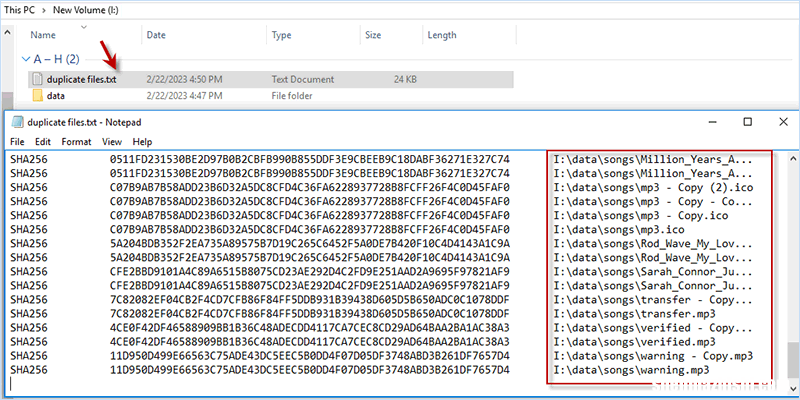Click the path I:\data\songs\mp3 - Copy.ico
800x400 pixels.
coord(641,216)
